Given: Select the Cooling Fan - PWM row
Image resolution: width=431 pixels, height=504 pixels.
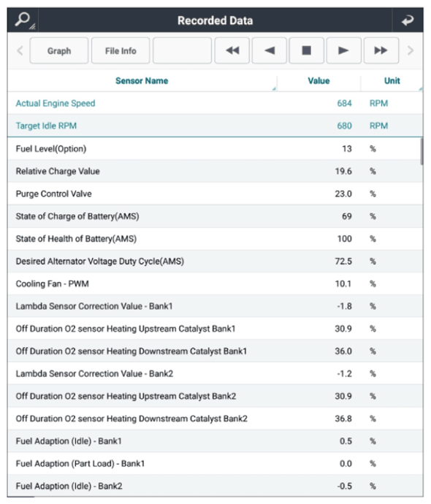Looking at the screenshot, I should (215, 284).
